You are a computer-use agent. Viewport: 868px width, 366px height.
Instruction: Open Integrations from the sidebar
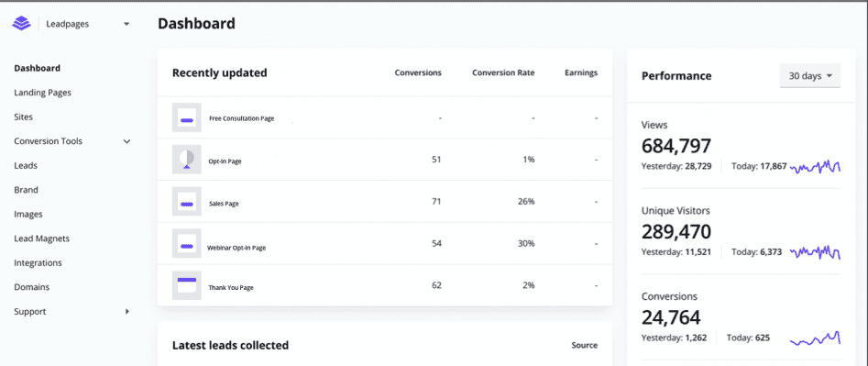[38, 263]
